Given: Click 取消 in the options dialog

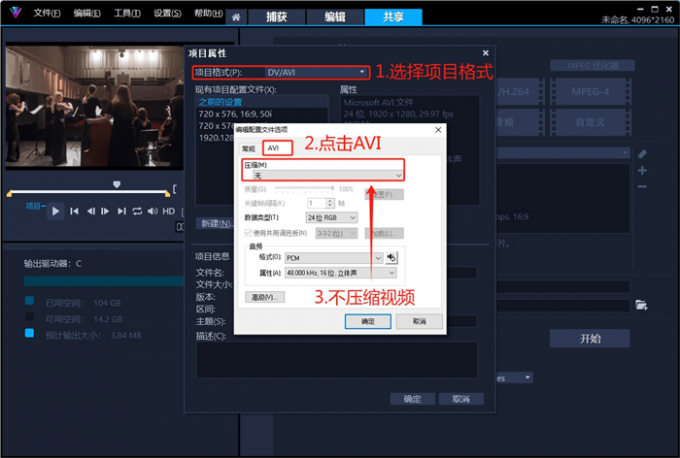Looking at the screenshot, I should [419, 321].
